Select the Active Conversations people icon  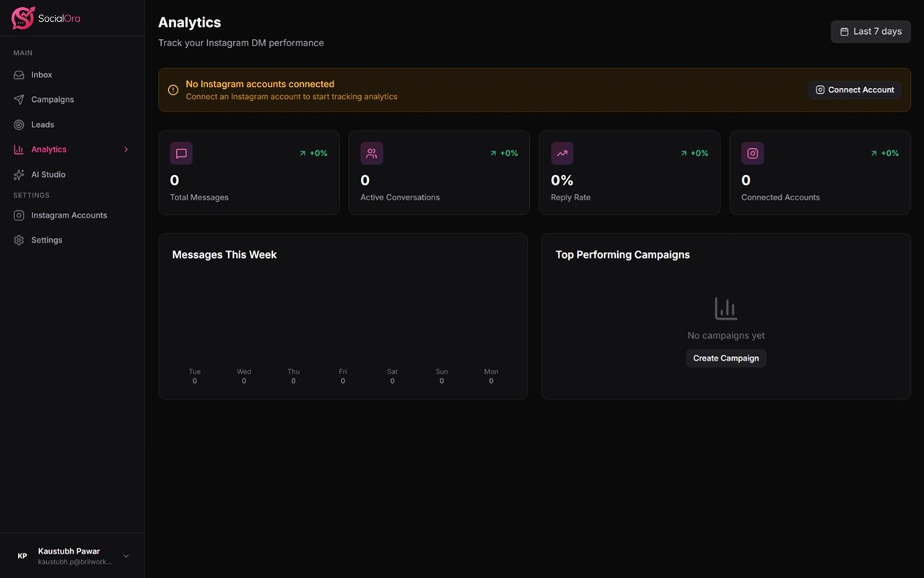[x=371, y=153]
